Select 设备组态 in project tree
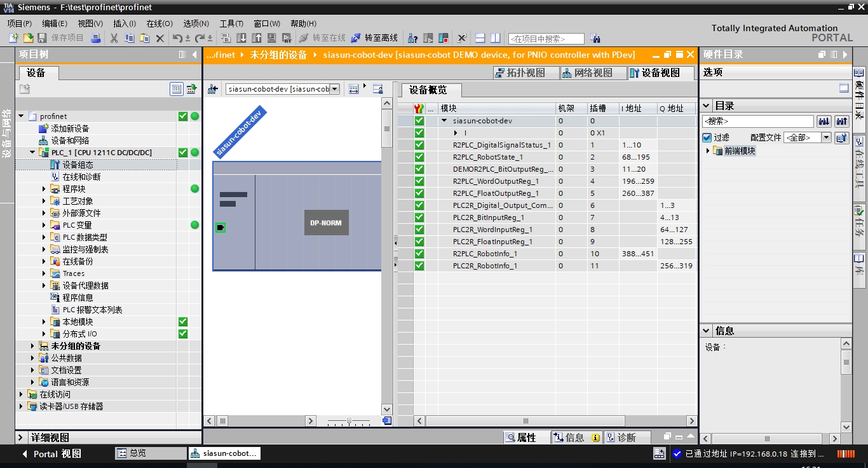868x468 pixels. [78, 165]
